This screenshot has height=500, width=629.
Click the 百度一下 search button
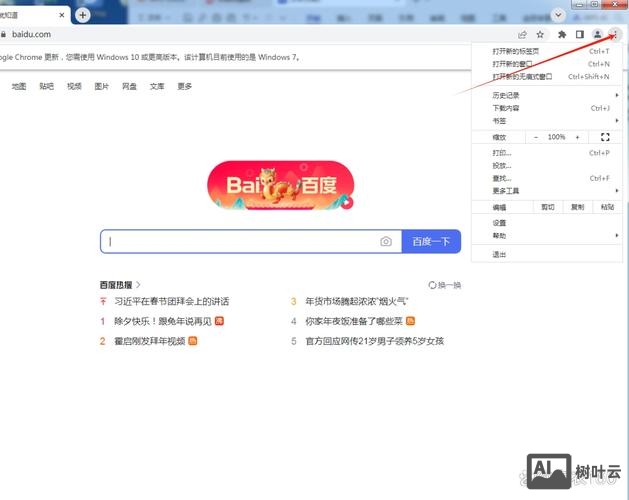click(431, 242)
